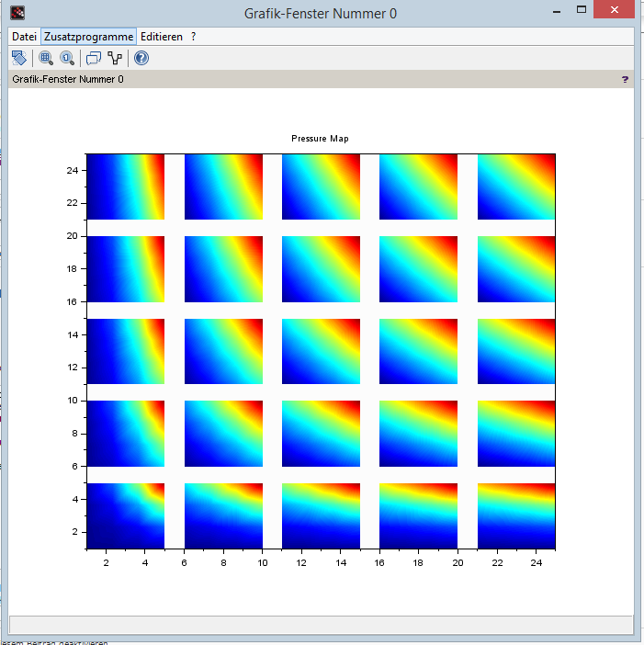Open help via the blue question icon

(x=141, y=58)
